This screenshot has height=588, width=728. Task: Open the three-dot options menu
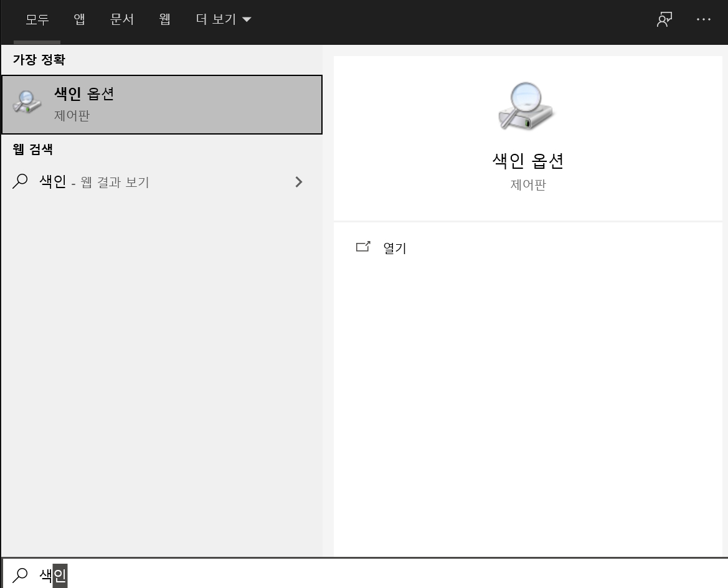703,19
